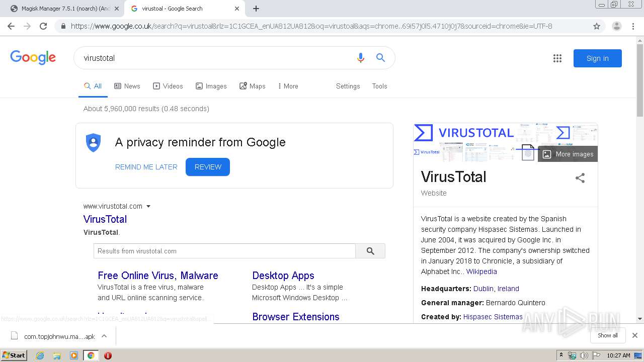The width and height of the screenshot is (644, 362).
Task: Click the Windows Start button
Action: click(14, 355)
